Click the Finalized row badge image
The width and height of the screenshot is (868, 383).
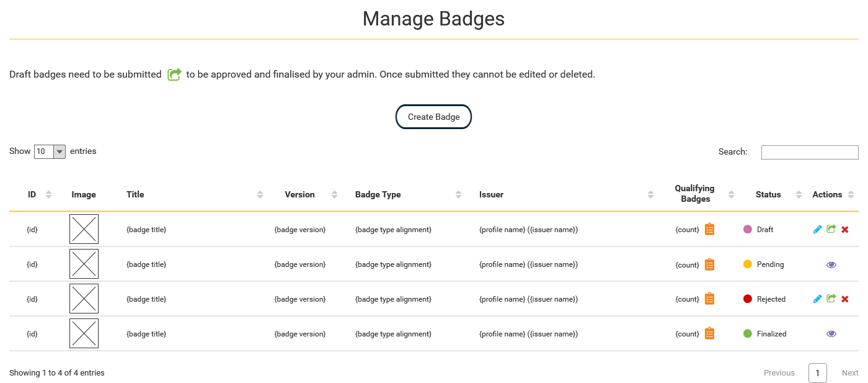84,333
